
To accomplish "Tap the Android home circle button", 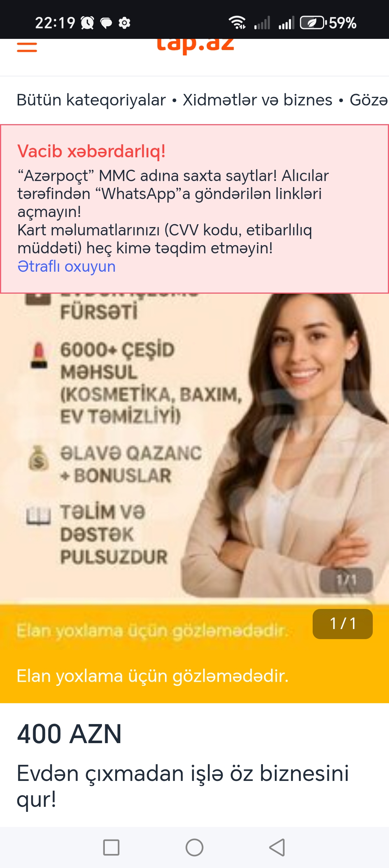I will tap(194, 847).
